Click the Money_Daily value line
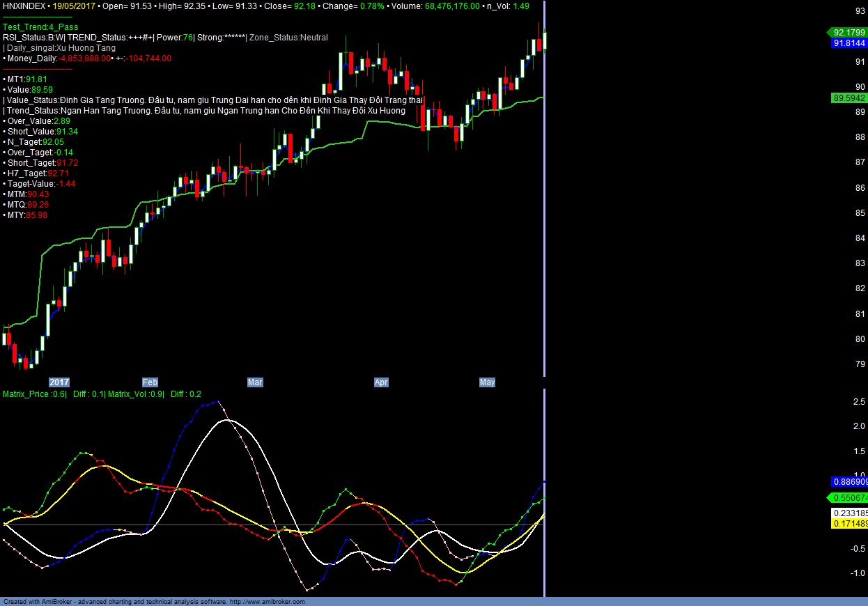Viewport: 868px width, 606px height. pos(87,59)
